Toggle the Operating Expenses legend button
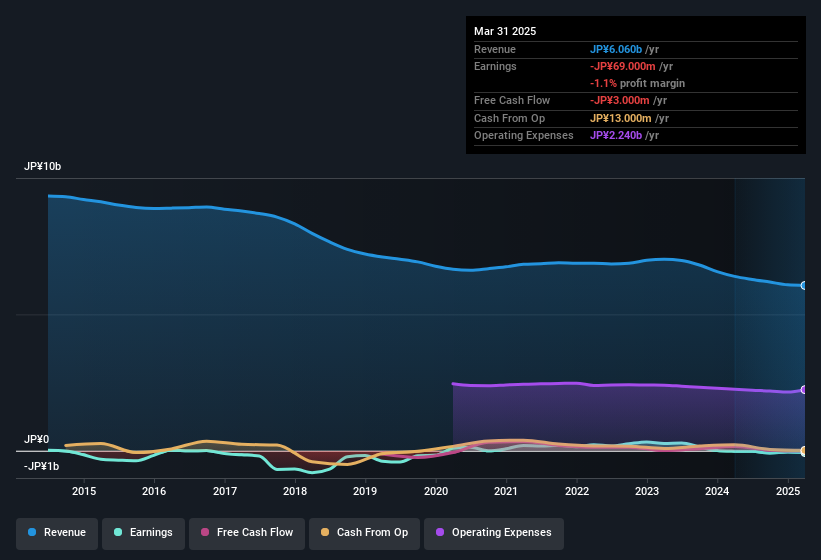821x560 pixels. click(494, 533)
